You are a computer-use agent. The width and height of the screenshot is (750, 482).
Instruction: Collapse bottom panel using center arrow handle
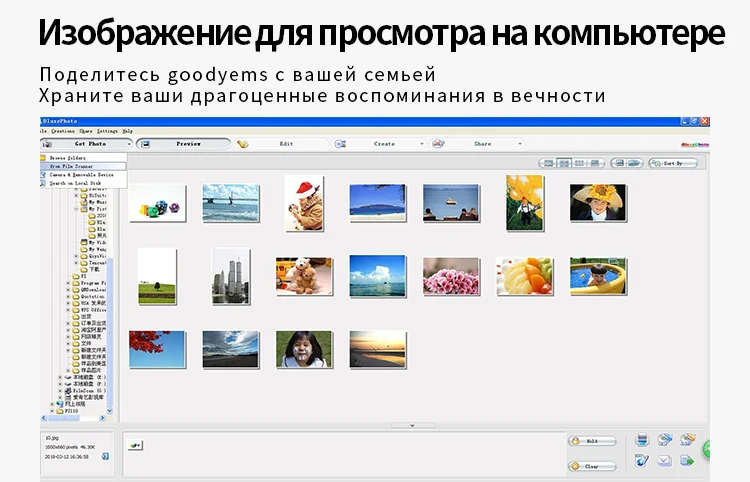pyautogui.click(x=413, y=425)
